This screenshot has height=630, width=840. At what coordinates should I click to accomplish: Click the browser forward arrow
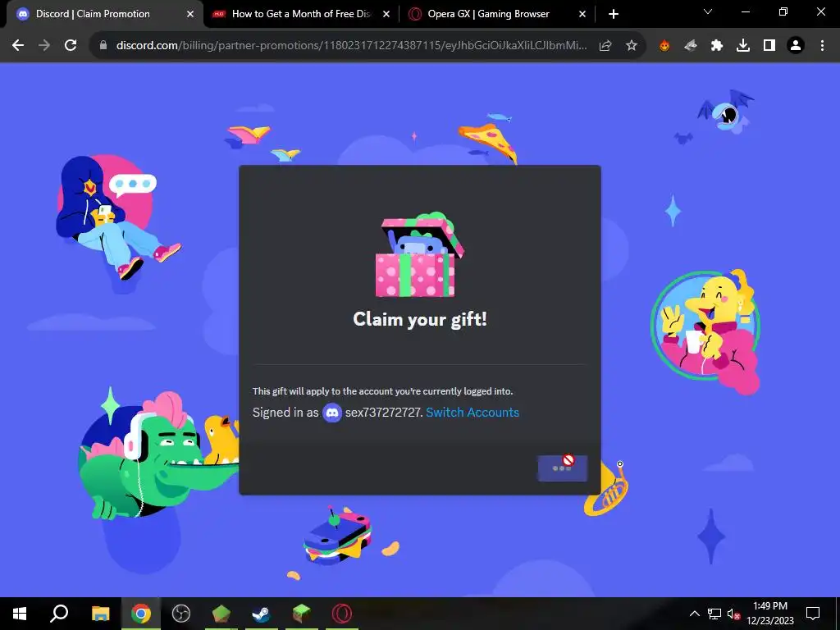pyautogui.click(x=44, y=46)
